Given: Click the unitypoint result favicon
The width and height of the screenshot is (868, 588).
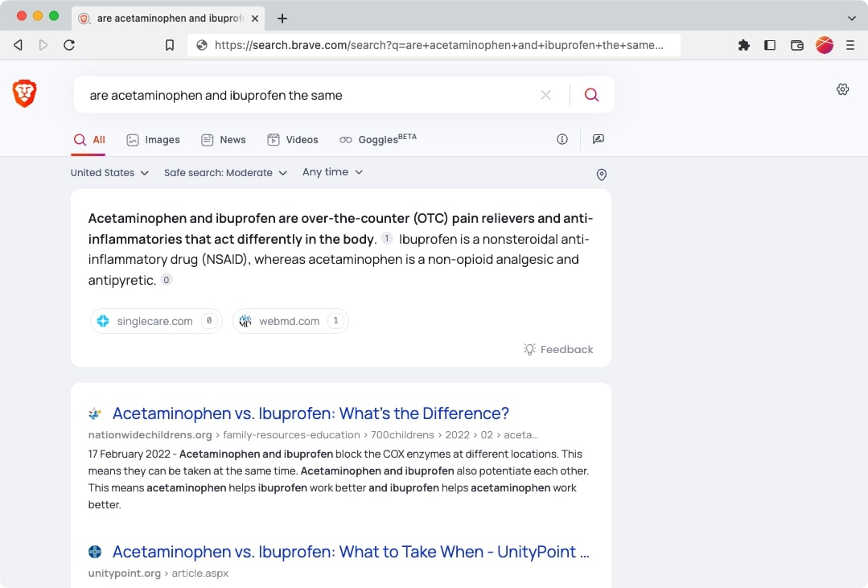Looking at the screenshot, I should pos(95,552).
